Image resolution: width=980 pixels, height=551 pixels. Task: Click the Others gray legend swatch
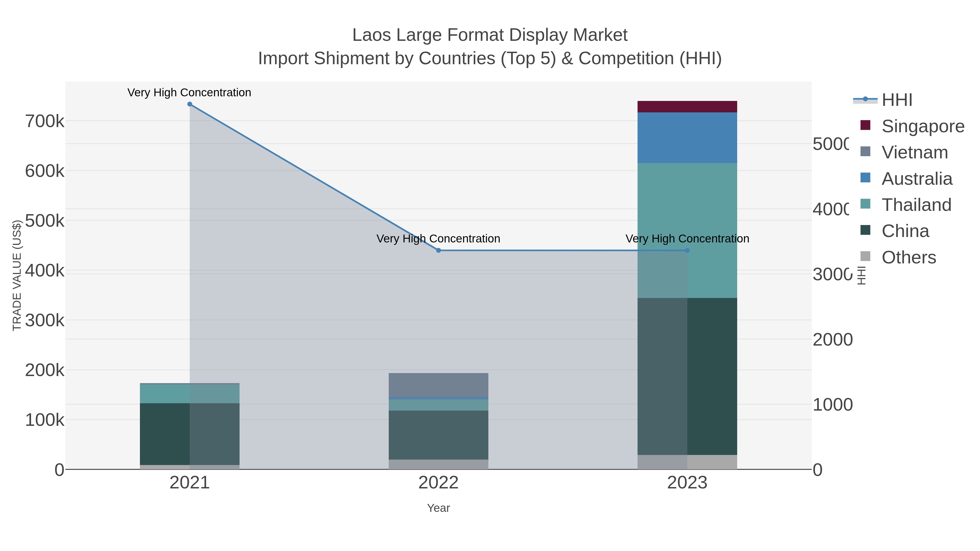click(865, 256)
